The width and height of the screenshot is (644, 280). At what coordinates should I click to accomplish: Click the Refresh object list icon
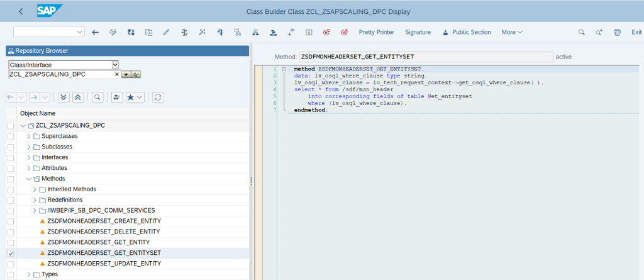click(x=158, y=97)
